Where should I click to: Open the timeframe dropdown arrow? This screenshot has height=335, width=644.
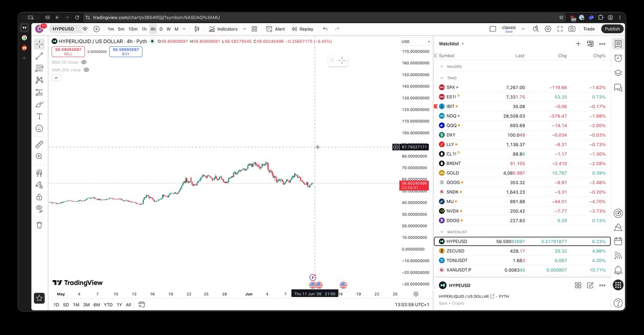(184, 29)
